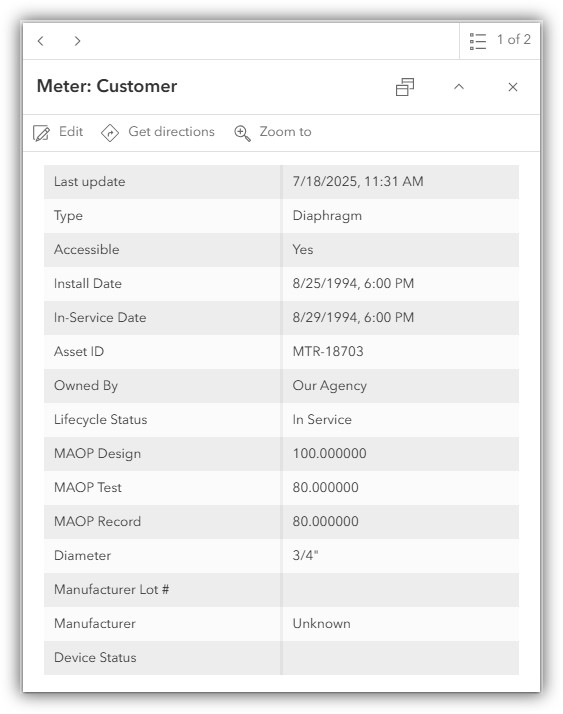The height and width of the screenshot is (714, 563).
Task: Dock the Meter: Customer popup
Action: click(x=405, y=87)
